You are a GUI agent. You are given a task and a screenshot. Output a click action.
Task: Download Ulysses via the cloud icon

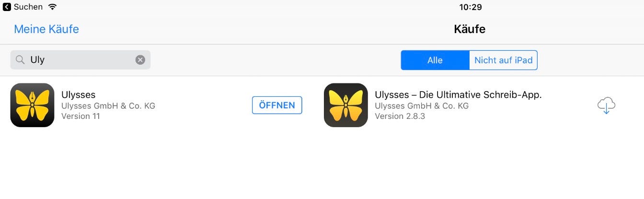(x=606, y=105)
